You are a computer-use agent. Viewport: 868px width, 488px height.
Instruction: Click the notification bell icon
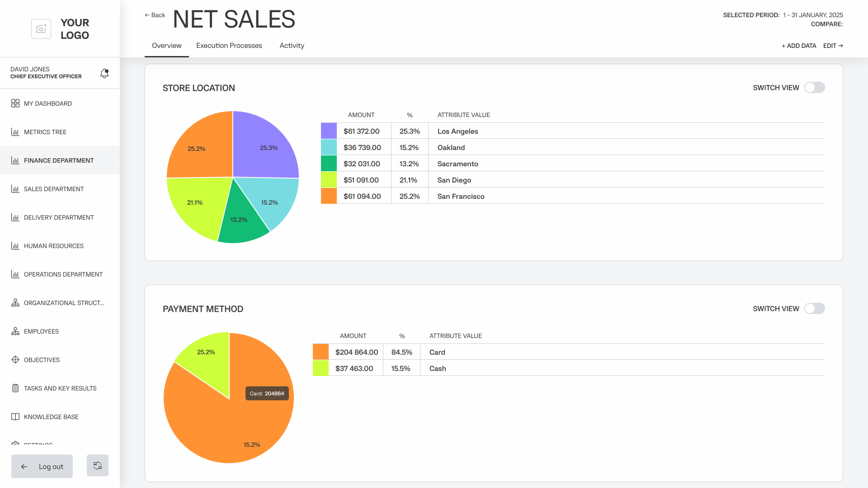[104, 73]
